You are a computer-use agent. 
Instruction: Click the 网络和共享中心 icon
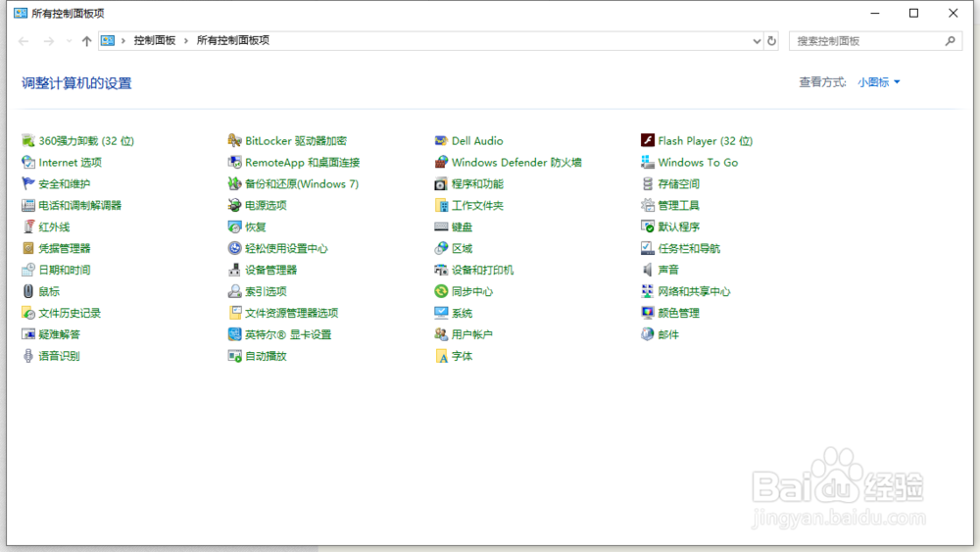click(648, 291)
